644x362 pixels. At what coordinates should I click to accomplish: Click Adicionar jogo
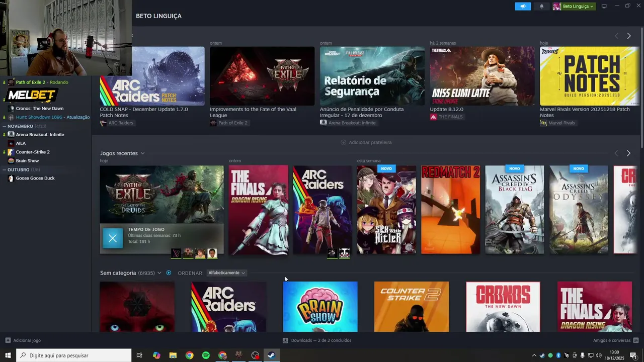pyautogui.click(x=23, y=340)
